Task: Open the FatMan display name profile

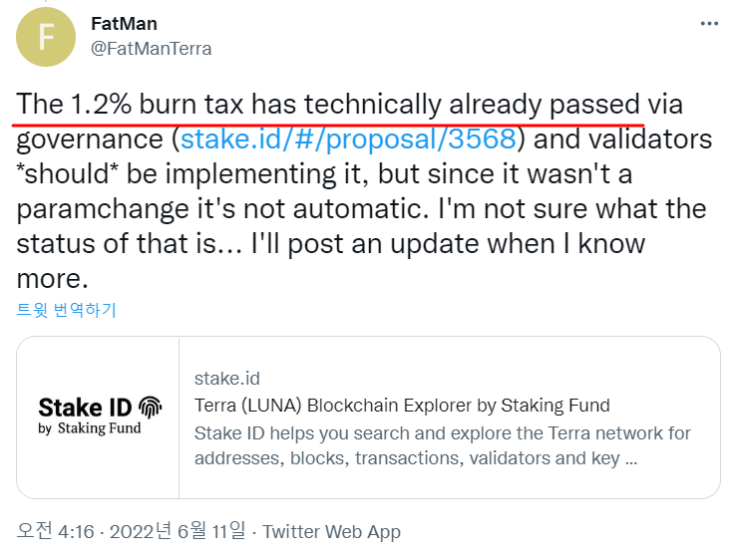Action: click(x=124, y=24)
